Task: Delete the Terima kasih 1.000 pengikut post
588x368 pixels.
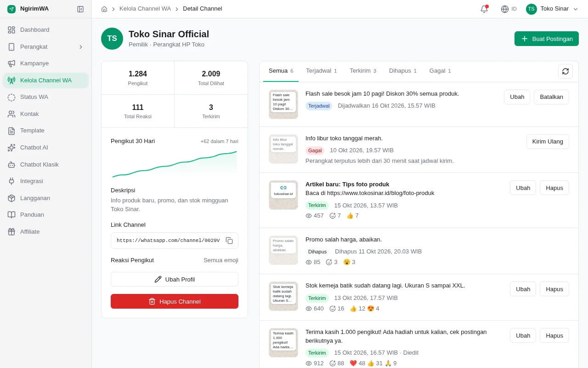Action: click(554, 335)
